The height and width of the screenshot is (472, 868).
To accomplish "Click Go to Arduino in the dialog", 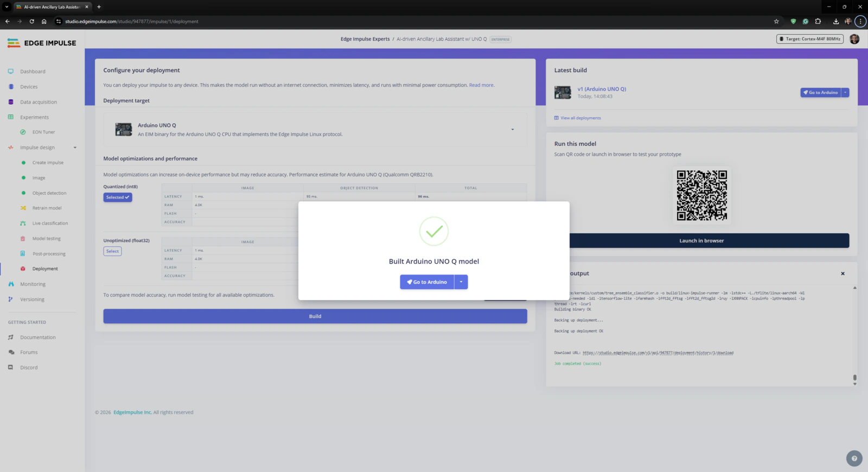I will [x=427, y=282].
